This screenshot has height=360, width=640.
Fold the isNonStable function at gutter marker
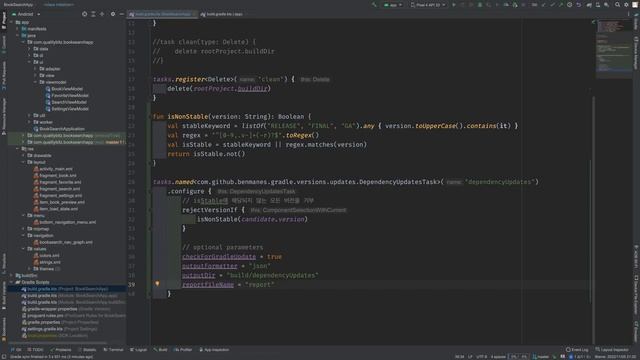click(x=150, y=117)
